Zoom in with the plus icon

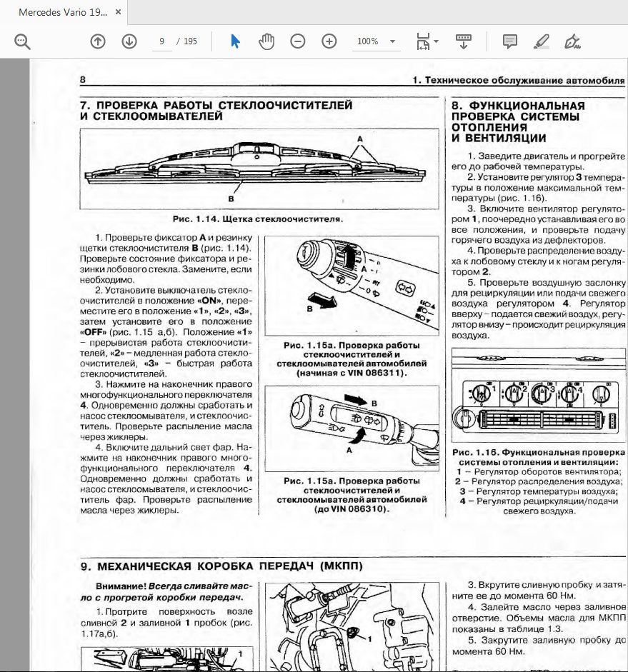click(329, 43)
